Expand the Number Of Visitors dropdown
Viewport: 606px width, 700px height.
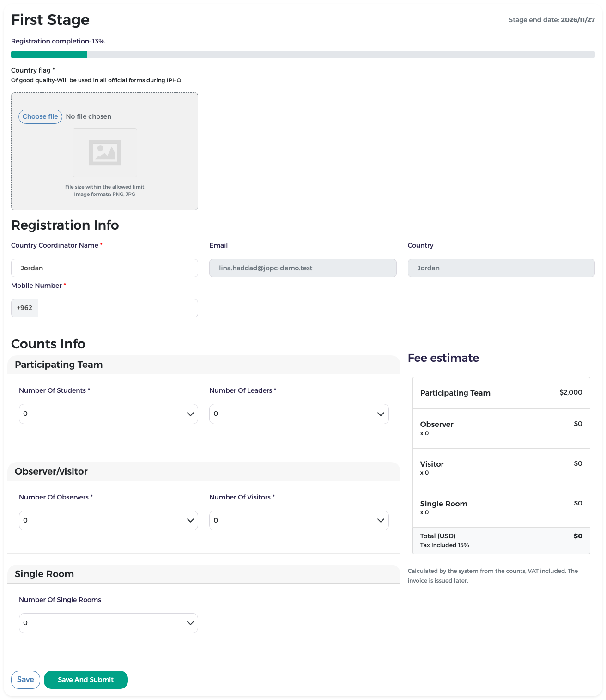299,520
